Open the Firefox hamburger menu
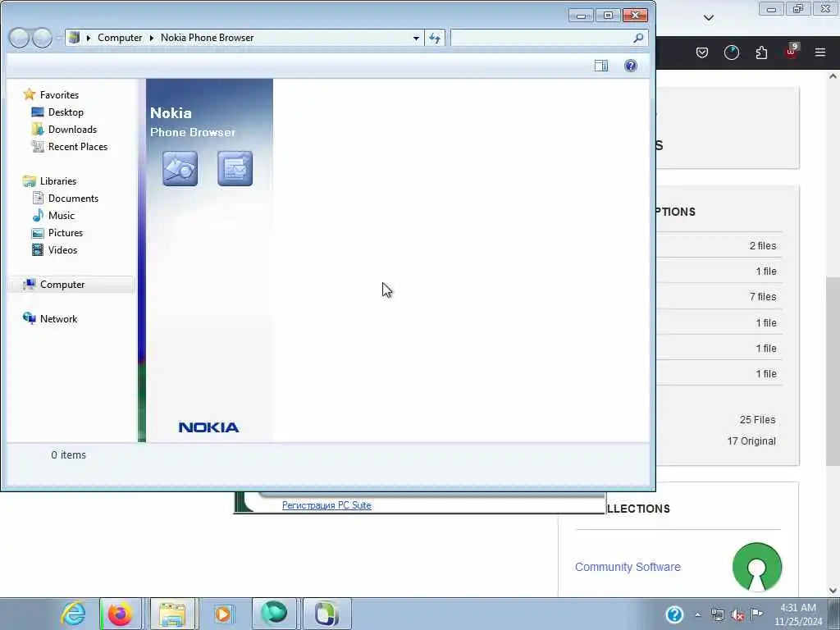 tap(820, 52)
